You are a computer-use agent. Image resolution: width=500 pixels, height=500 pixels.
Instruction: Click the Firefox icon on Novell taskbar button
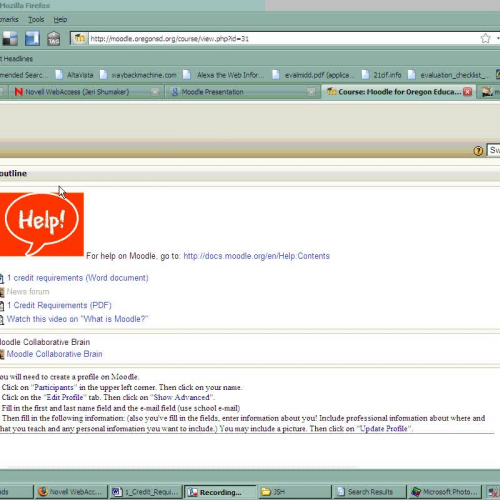tap(43, 492)
